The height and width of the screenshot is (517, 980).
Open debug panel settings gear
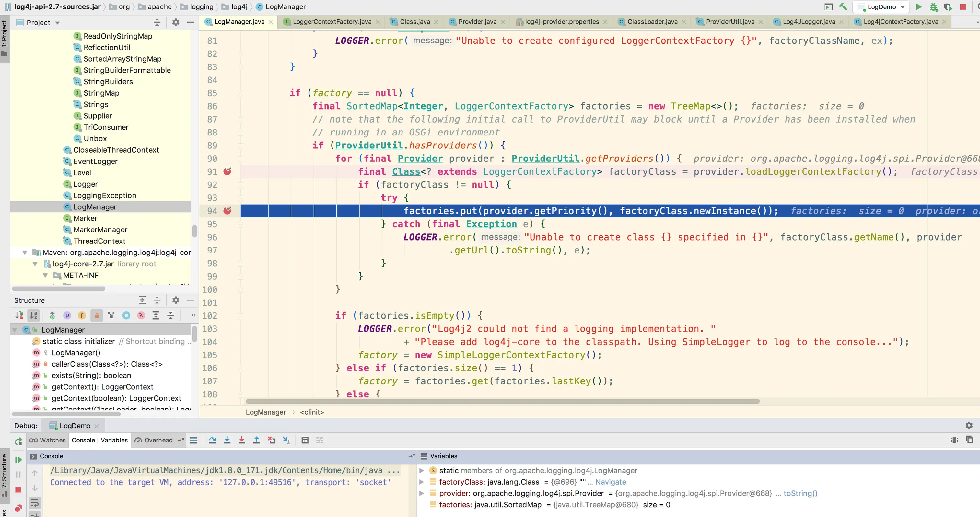[x=969, y=425]
